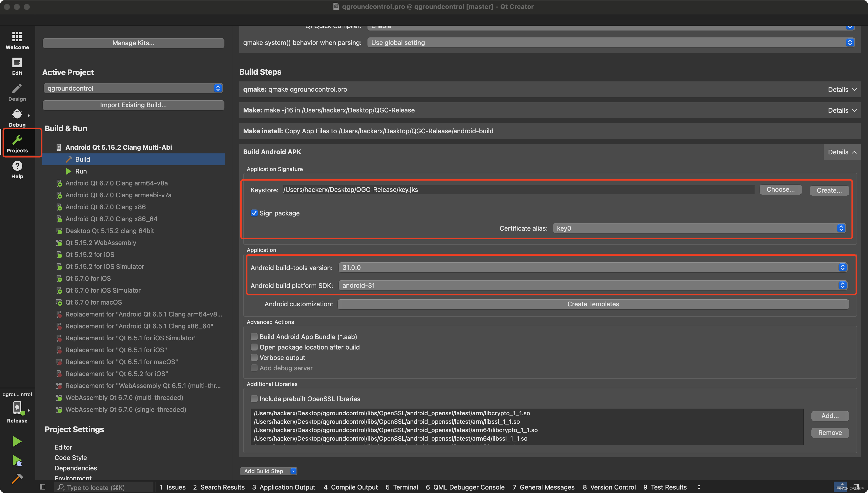Image resolution: width=868 pixels, height=493 pixels.
Task: Toggle the Sign package checkbox
Action: pyautogui.click(x=254, y=213)
